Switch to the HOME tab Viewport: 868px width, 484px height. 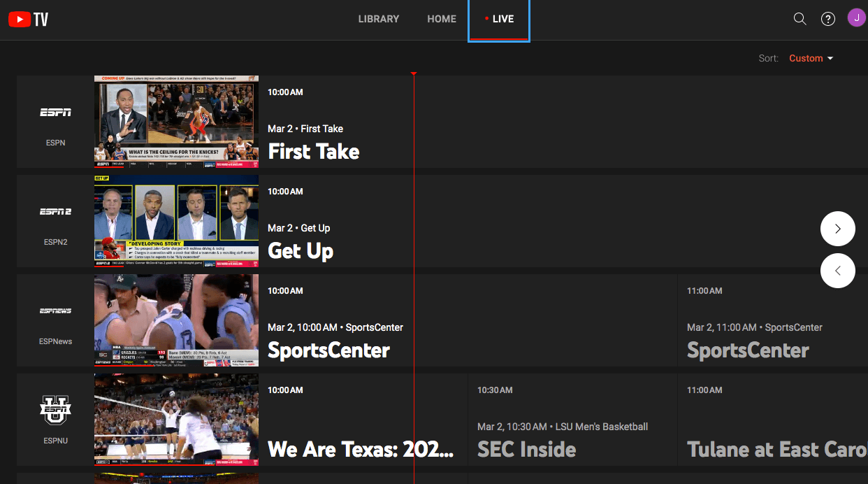pyautogui.click(x=441, y=19)
